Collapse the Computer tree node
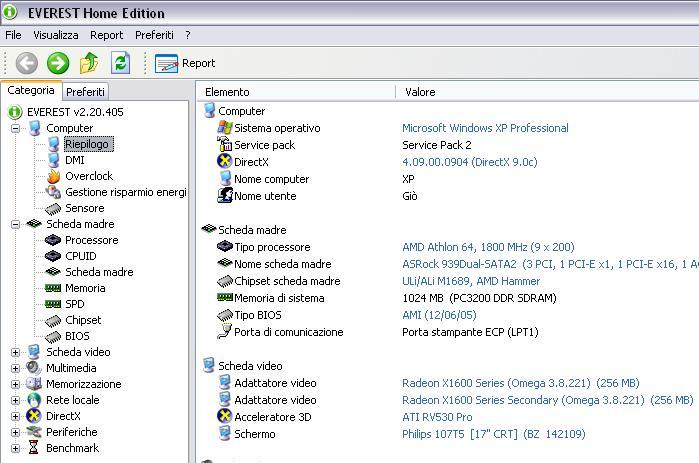This screenshot has width=699, height=463. (x=16, y=128)
